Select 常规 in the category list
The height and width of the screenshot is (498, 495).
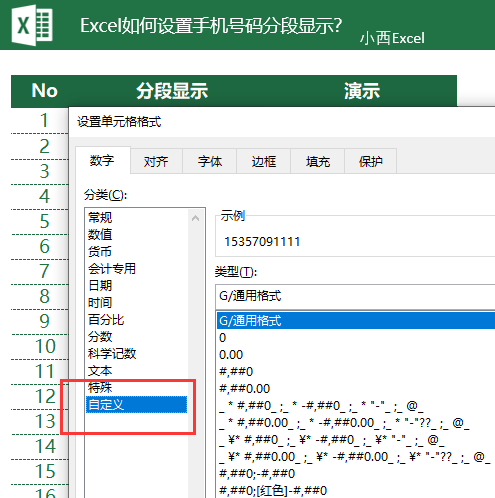click(x=137, y=218)
